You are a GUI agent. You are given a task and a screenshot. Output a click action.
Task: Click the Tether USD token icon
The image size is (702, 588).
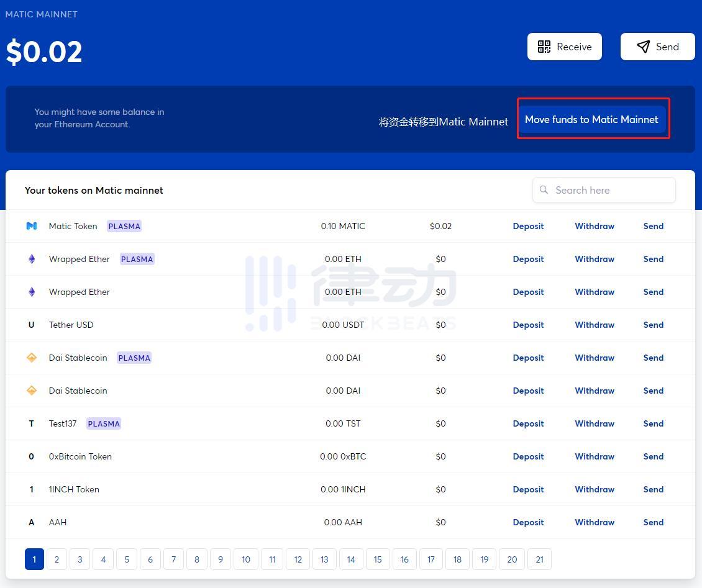point(32,325)
